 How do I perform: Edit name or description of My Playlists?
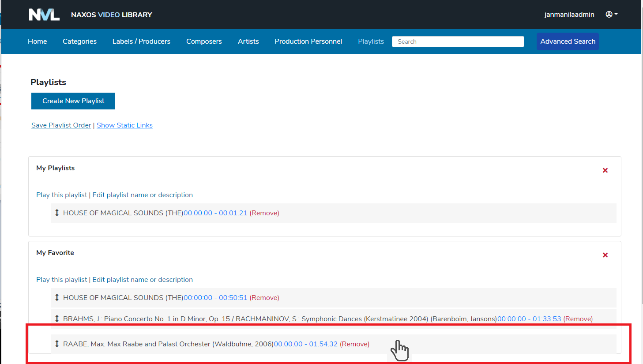tap(143, 195)
